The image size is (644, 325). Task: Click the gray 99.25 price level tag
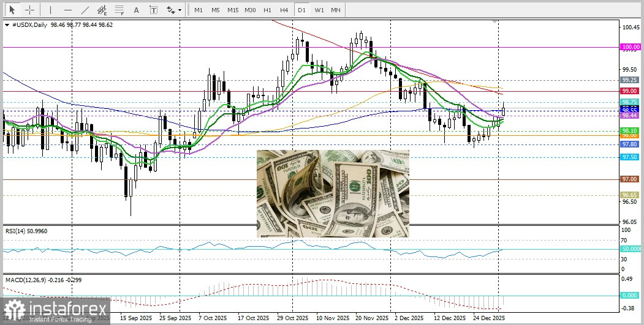pyautogui.click(x=630, y=80)
